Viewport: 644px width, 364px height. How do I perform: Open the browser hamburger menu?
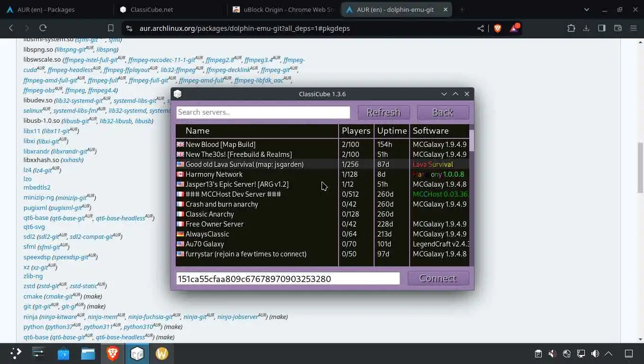point(634,28)
